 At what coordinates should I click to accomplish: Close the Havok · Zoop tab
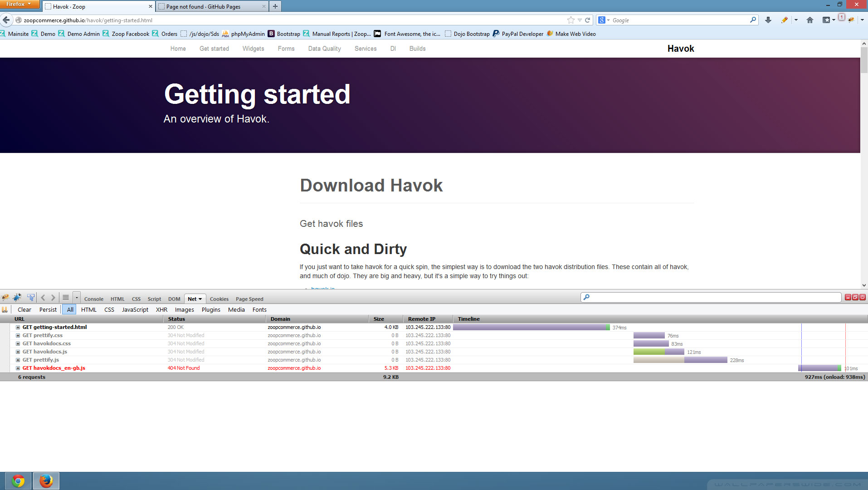[x=151, y=6]
